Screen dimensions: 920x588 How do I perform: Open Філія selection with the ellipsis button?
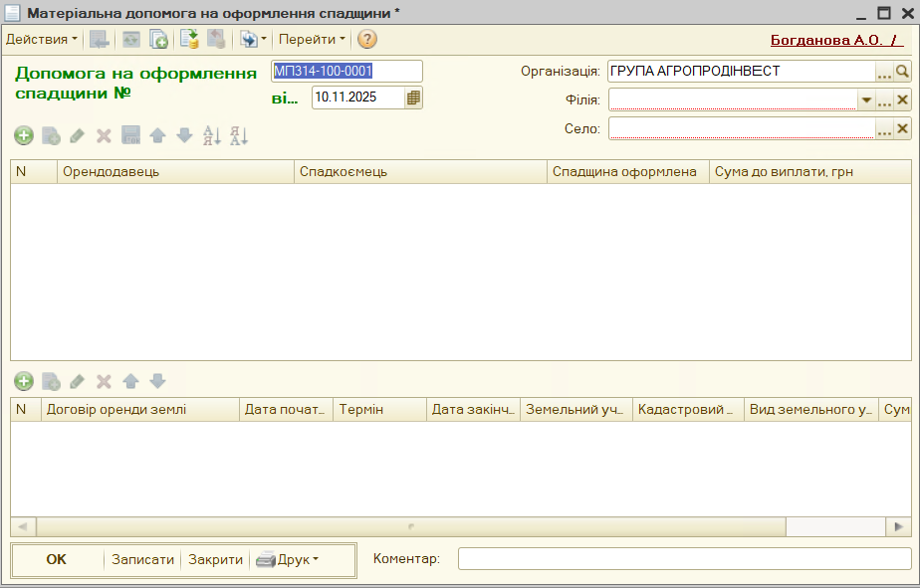(884, 100)
